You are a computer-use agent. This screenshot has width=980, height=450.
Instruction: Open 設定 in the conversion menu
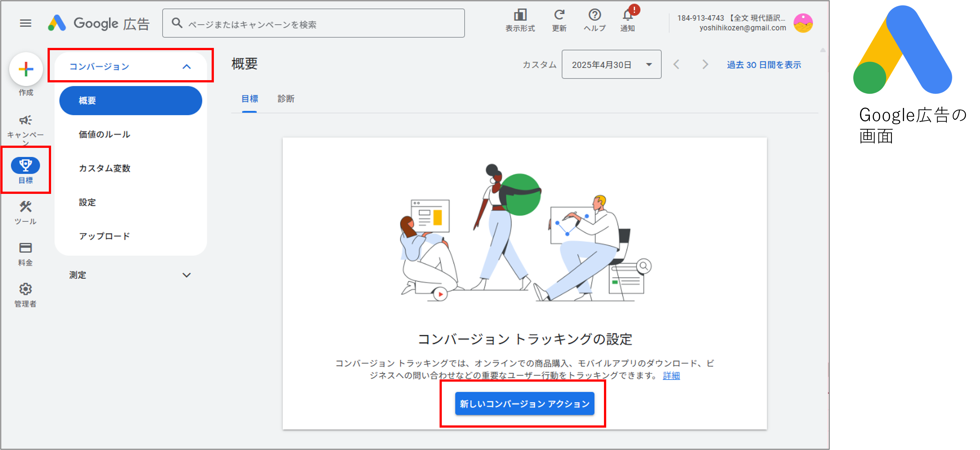pos(87,202)
